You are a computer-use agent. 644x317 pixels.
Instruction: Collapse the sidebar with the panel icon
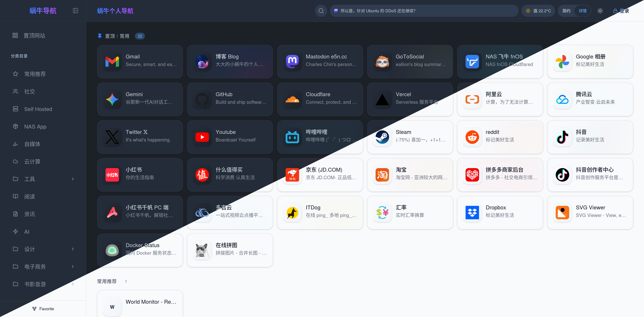tap(75, 11)
